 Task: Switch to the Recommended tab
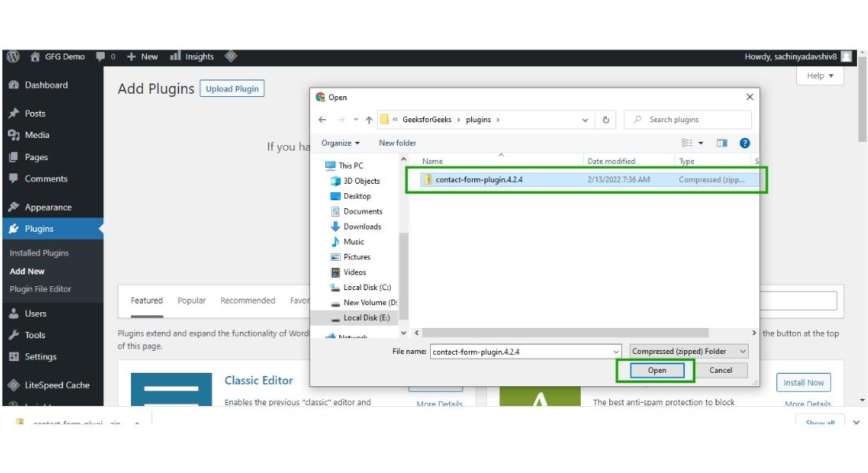[248, 300]
